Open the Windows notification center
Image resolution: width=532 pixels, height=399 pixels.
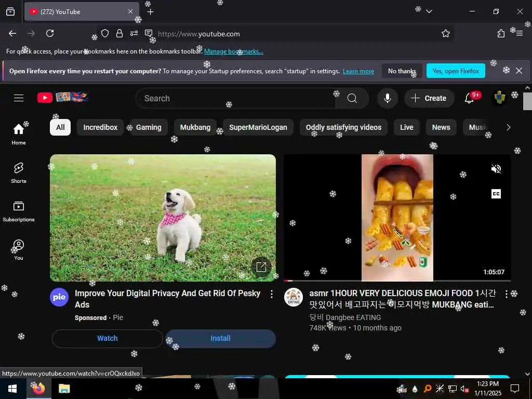[515, 389]
